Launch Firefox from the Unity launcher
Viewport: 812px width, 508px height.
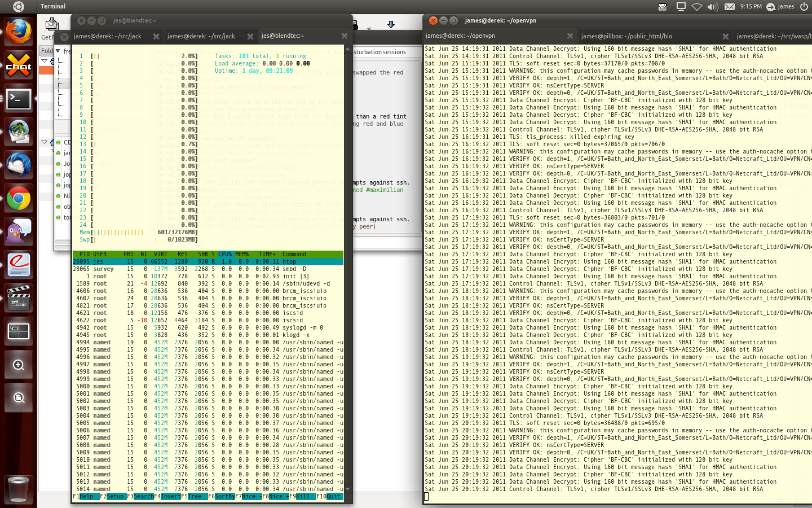pyautogui.click(x=18, y=30)
